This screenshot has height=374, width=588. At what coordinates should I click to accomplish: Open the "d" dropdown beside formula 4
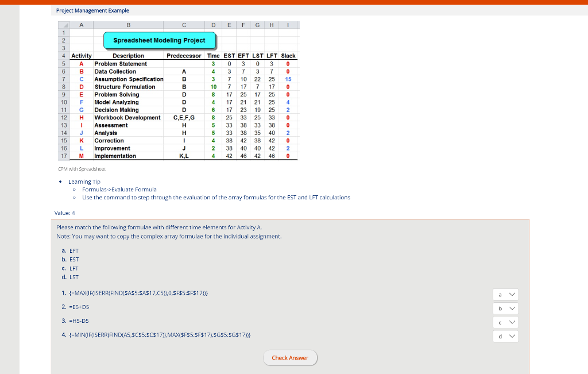coord(505,336)
